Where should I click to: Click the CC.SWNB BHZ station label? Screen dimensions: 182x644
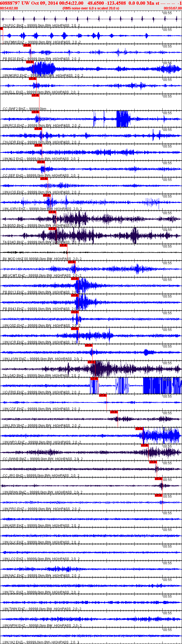(43, 459)
